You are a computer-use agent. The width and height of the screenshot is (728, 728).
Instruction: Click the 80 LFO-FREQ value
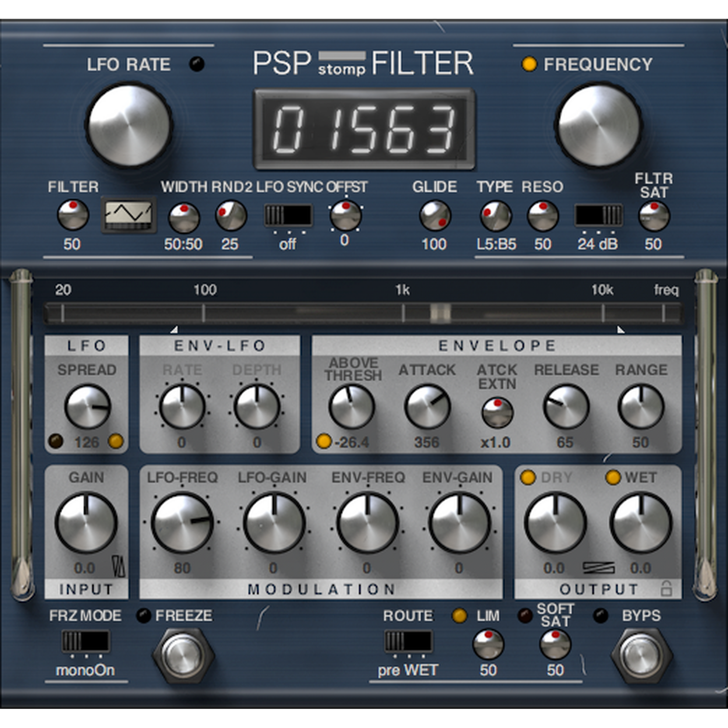[x=182, y=568]
